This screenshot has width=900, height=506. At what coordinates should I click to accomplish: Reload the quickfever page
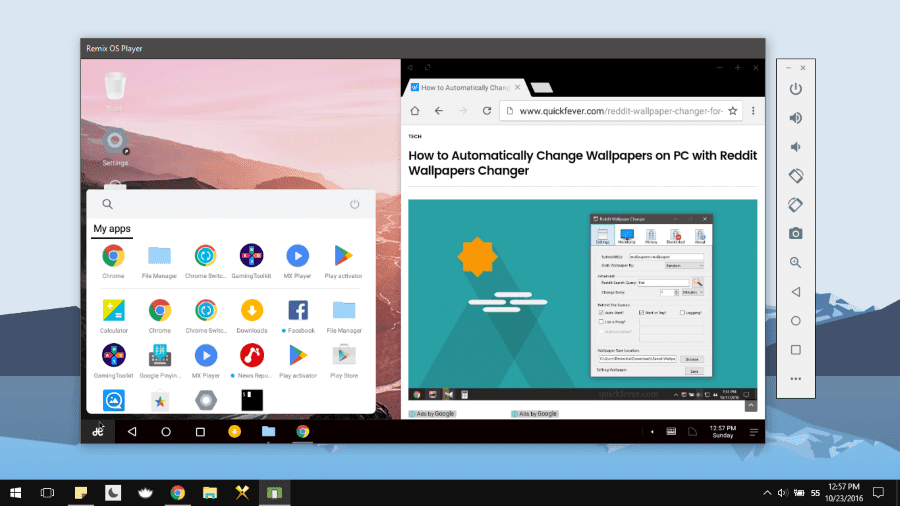(487, 111)
